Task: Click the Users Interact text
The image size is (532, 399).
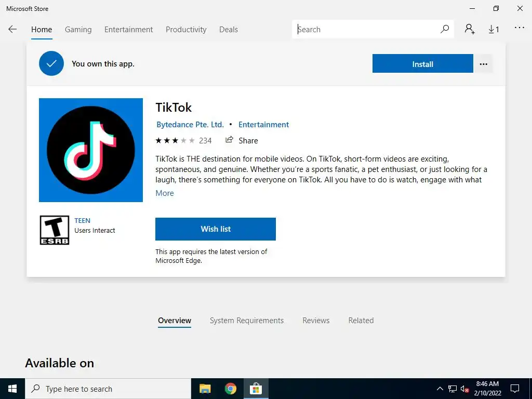Action: 95,230
